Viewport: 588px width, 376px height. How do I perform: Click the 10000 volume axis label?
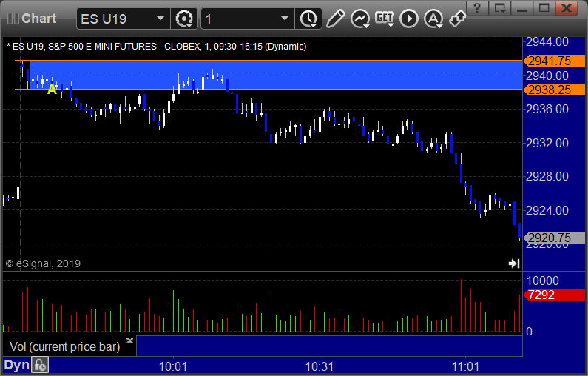coord(543,281)
